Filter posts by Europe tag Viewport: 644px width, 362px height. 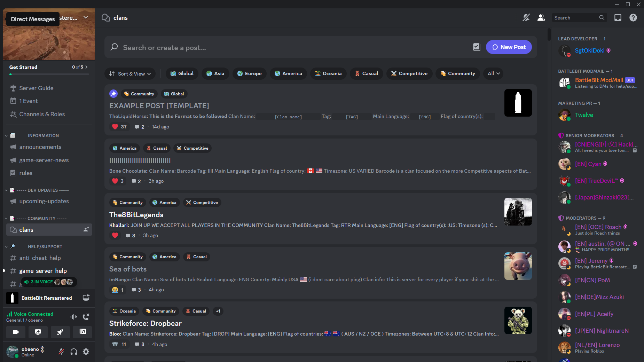tap(249, 73)
